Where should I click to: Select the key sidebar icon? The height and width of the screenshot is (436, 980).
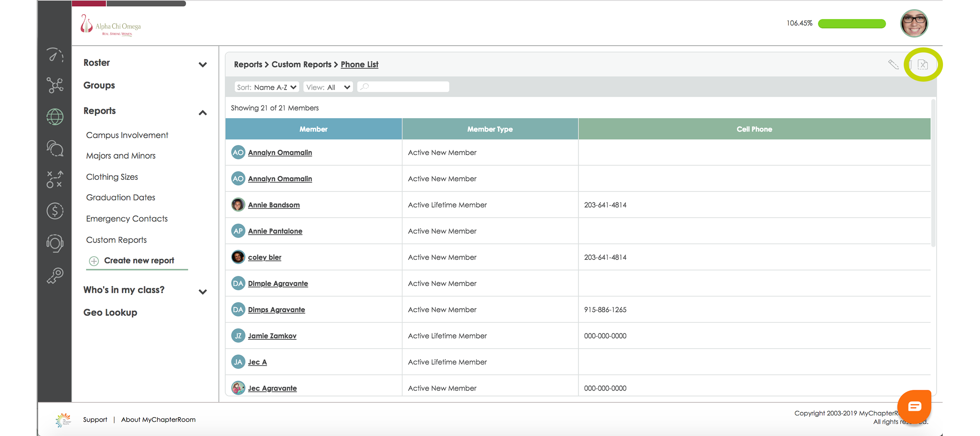[x=55, y=275]
